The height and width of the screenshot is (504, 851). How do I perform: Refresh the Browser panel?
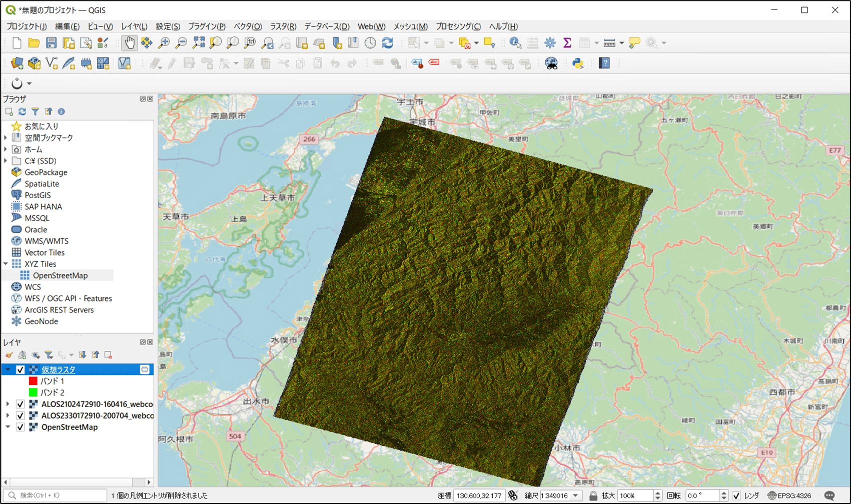[22, 111]
